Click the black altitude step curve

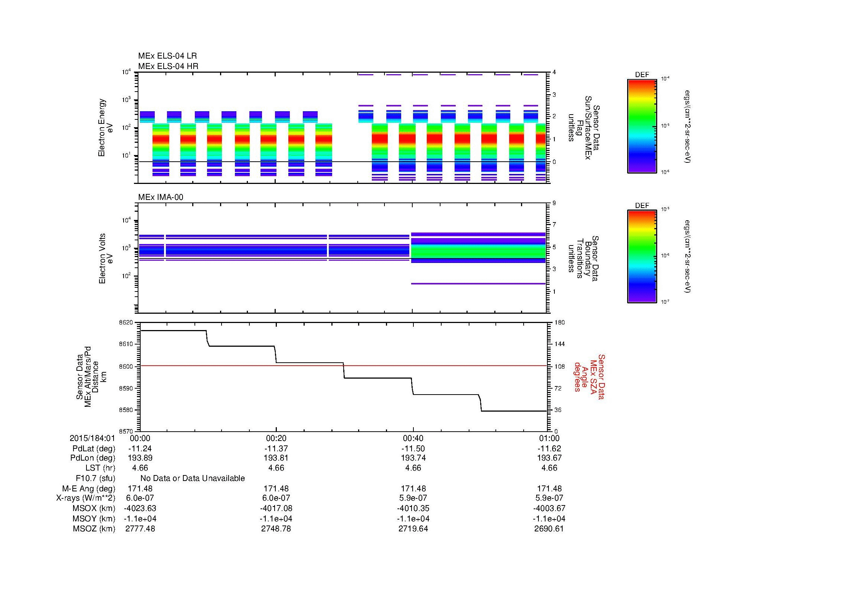[343, 370]
